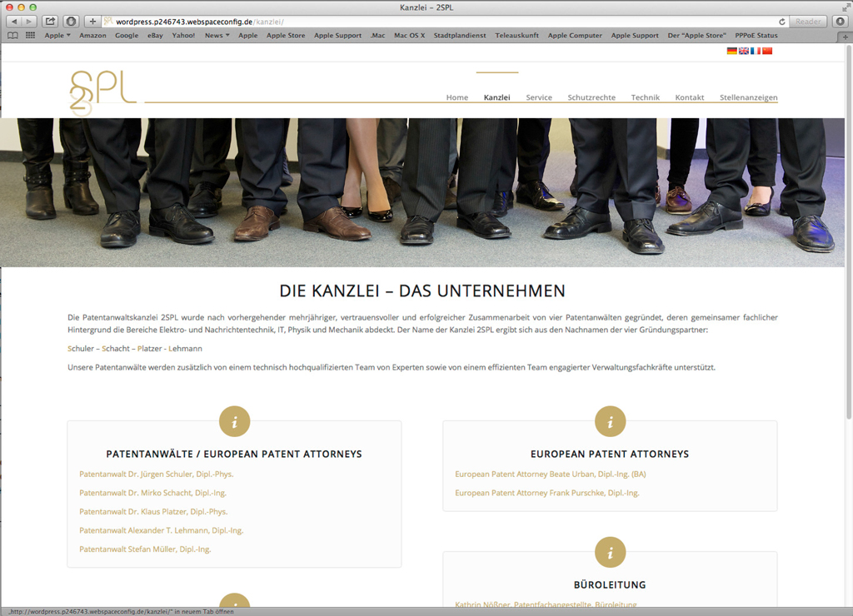The width and height of the screenshot is (853, 616).
Task: Click text "Schuler – Schacht – Platzer - Lehmann"
Action: pos(135,349)
